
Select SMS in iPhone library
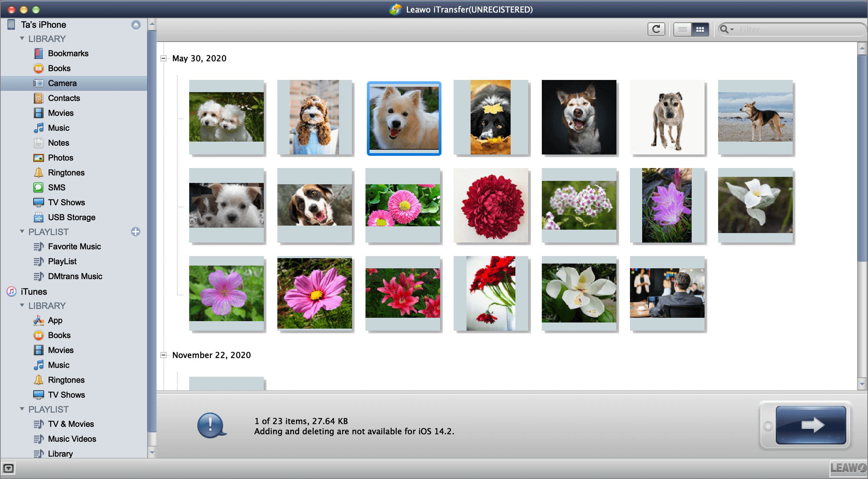[x=57, y=188]
